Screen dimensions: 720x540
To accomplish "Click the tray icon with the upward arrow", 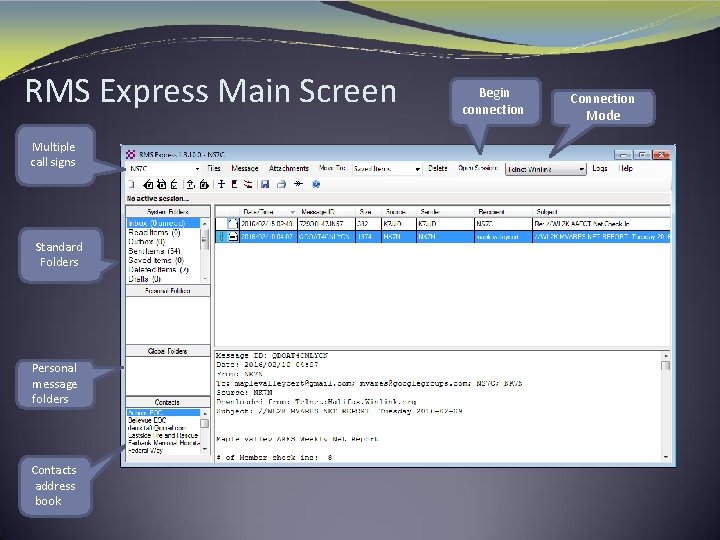I will pyautogui.click(x=190, y=185).
